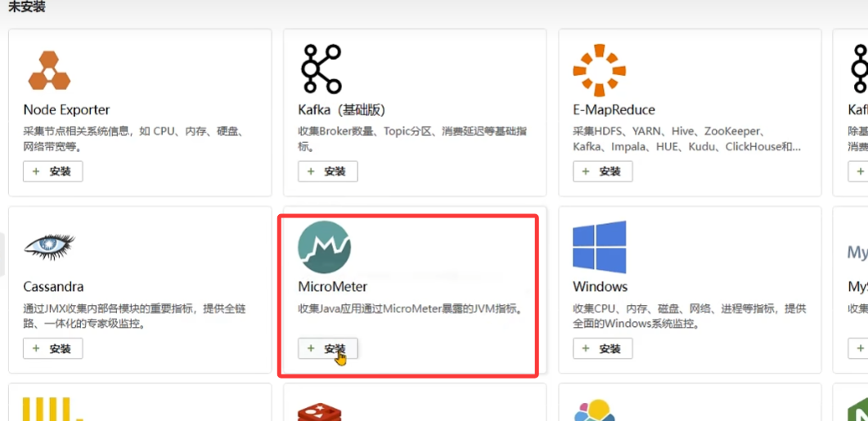Click the Windows blue logo icon

(x=600, y=248)
